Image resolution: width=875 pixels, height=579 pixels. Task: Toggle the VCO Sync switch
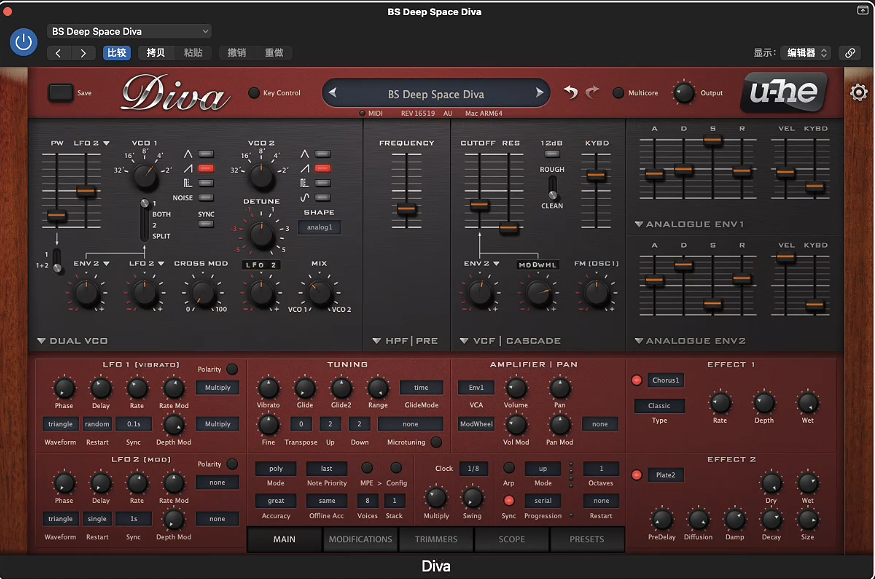[x=206, y=224]
